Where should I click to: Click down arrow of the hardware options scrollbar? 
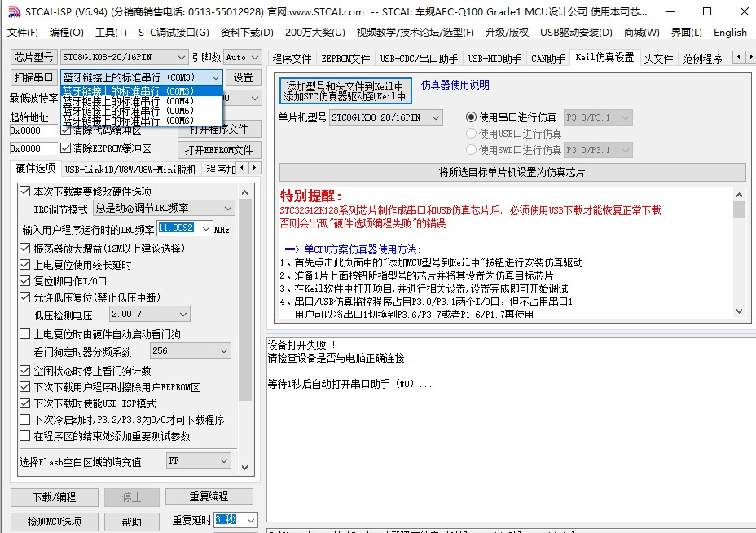pos(245,466)
